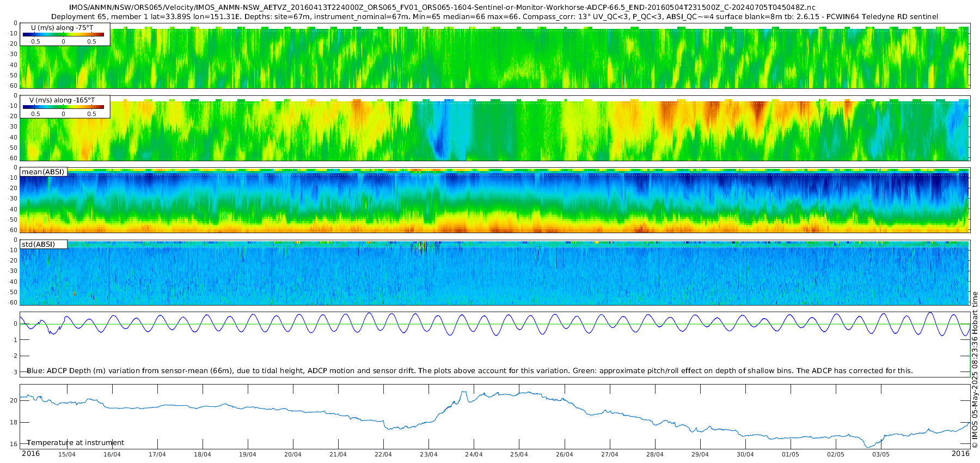Click the 28/04 date tick label

tap(655, 454)
